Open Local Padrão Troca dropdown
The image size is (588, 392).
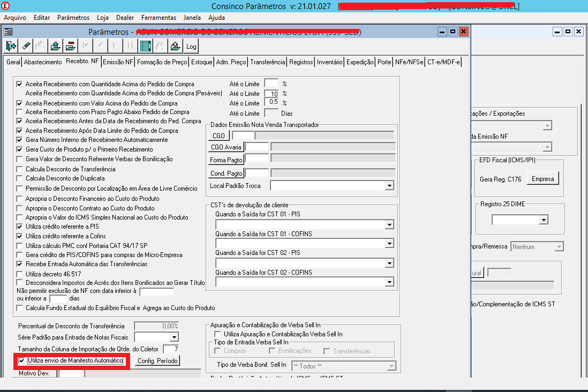coord(389,186)
